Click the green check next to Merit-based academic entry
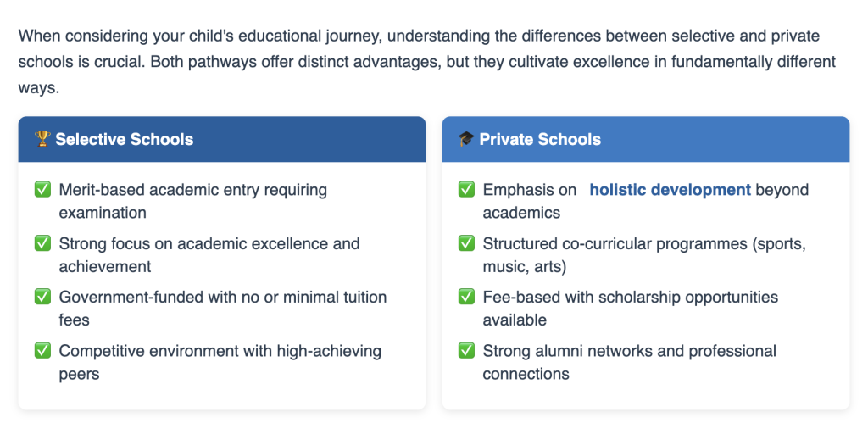 pyautogui.click(x=42, y=190)
